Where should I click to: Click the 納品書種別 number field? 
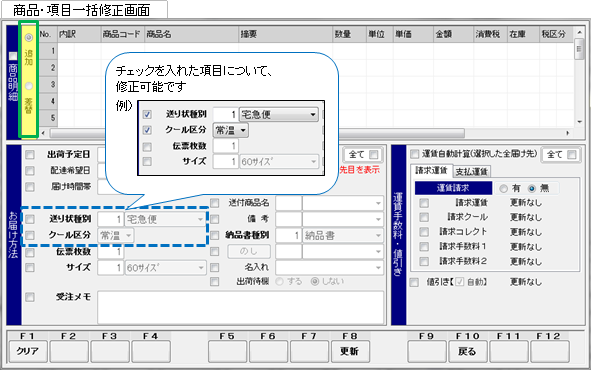click(x=289, y=235)
